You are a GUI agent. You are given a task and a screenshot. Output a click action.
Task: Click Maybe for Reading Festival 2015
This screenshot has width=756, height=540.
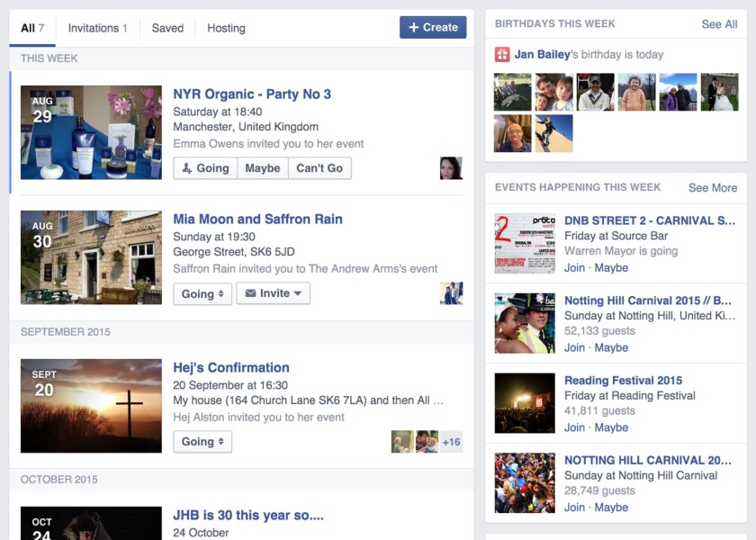click(x=611, y=427)
